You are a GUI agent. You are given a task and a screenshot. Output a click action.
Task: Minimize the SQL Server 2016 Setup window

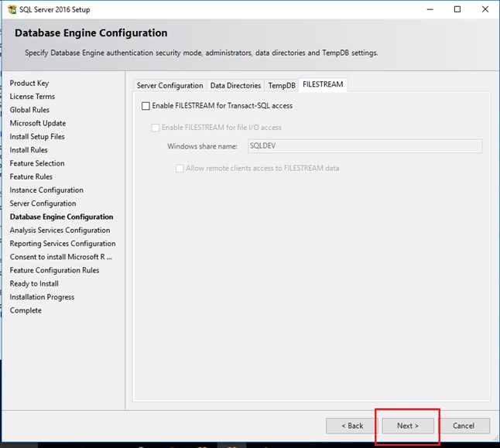point(430,9)
